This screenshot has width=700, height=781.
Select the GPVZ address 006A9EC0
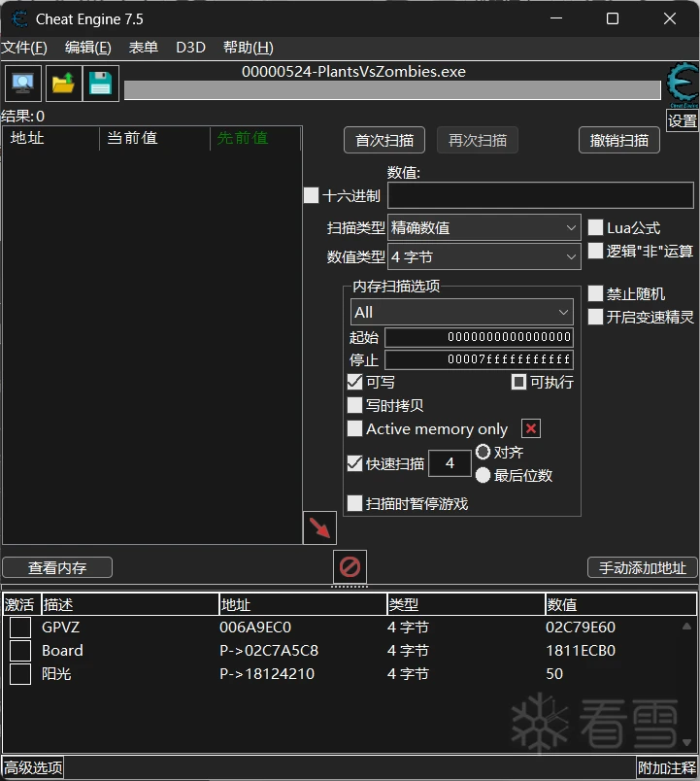[255, 628]
